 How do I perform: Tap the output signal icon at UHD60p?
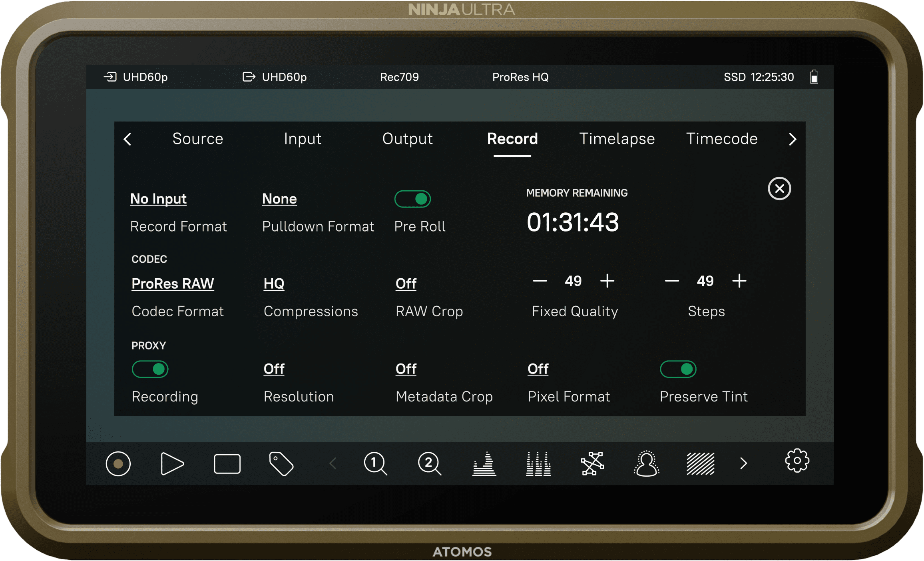(249, 77)
